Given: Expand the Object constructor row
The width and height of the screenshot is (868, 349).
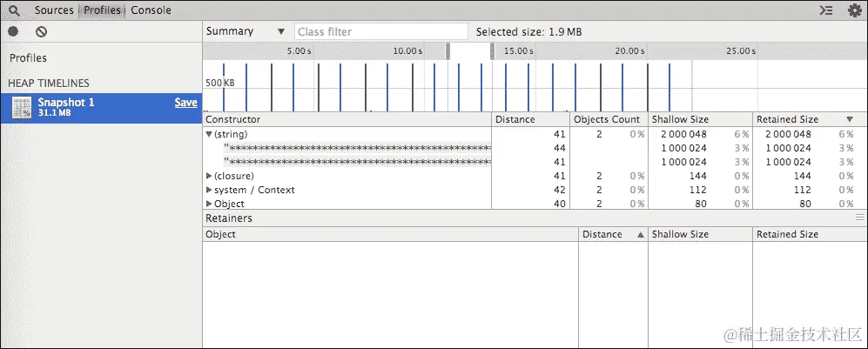Looking at the screenshot, I should [x=209, y=204].
